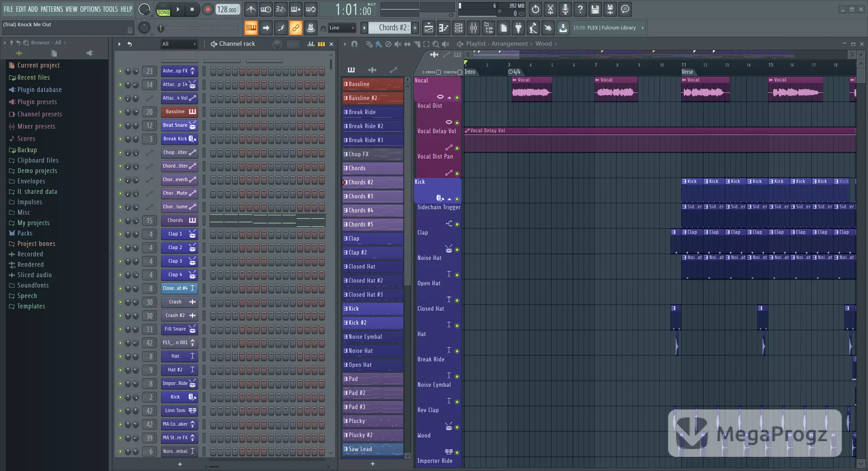Click the help question mark icon

click(x=580, y=9)
